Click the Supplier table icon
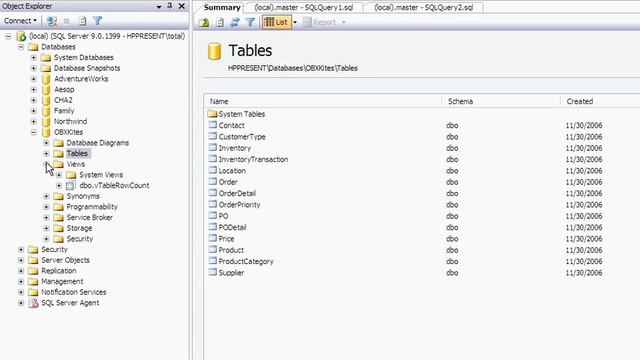Screen dimensions: 640x360 pyautogui.click(x=213, y=272)
